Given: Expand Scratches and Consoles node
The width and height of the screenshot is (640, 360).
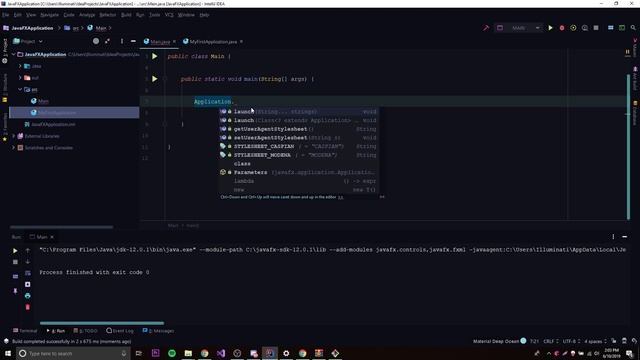Looking at the screenshot, I should 13,148.
